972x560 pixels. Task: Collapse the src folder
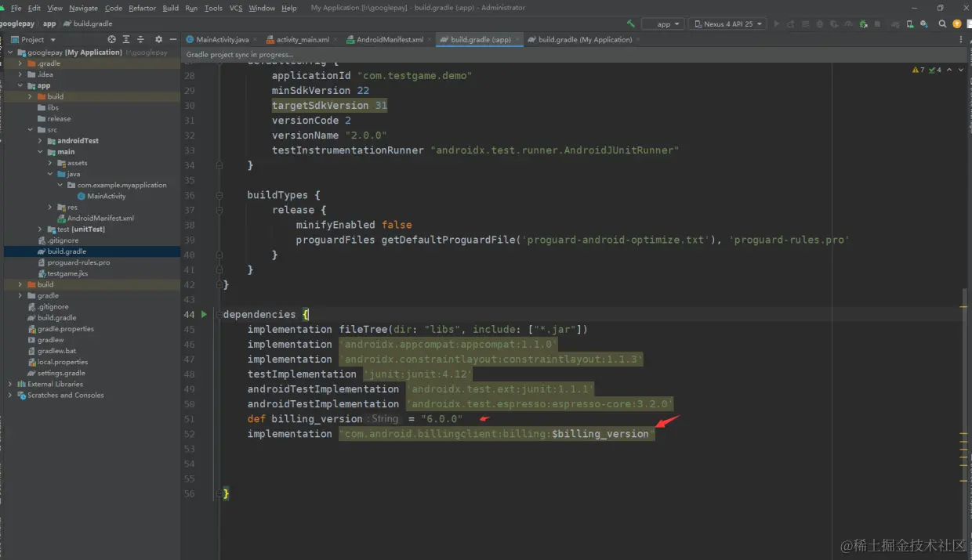[x=31, y=130]
